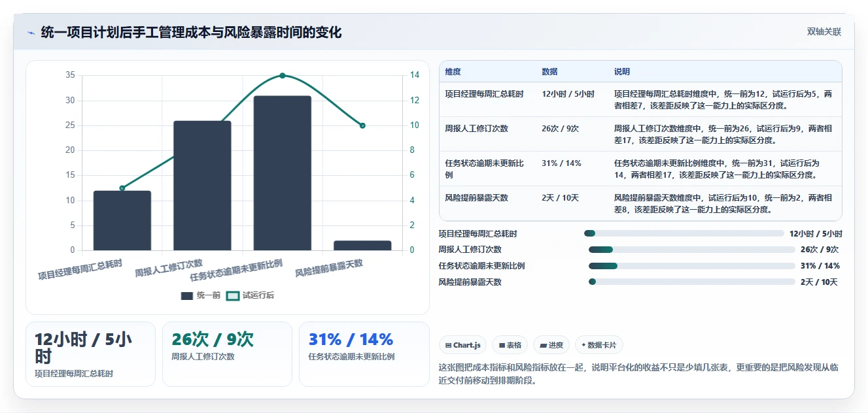The width and height of the screenshot is (868, 413).
Task: Select the Chart.js tag chip
Action: (x=462, y=345)
